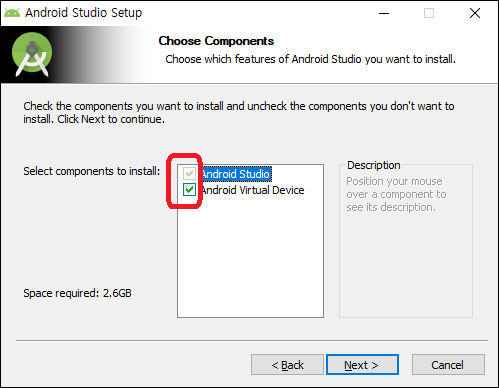Click empty area of the components list box
This screenshot has height=388, width=499.
(x=250, y=257)
